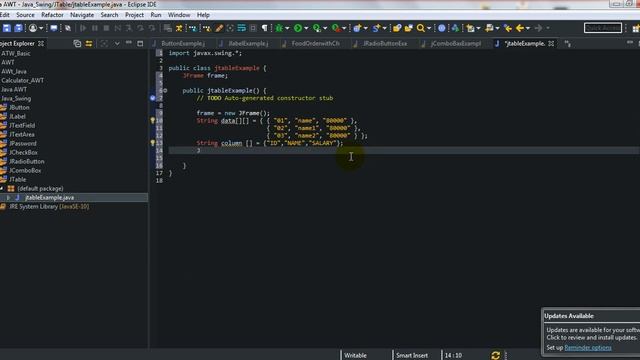Click the warning lightbulb on line 10
The image size is (640, 360).
153,120
